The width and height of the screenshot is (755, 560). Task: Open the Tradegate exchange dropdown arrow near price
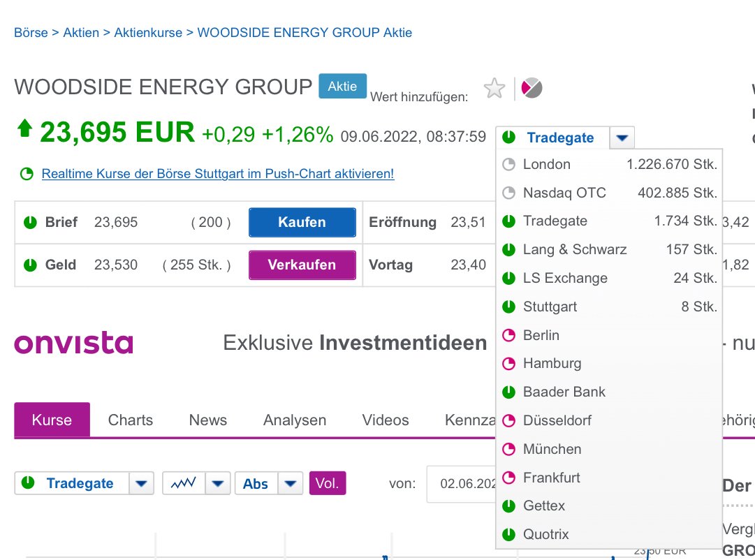pyautogui.click(x=622, y=138)
